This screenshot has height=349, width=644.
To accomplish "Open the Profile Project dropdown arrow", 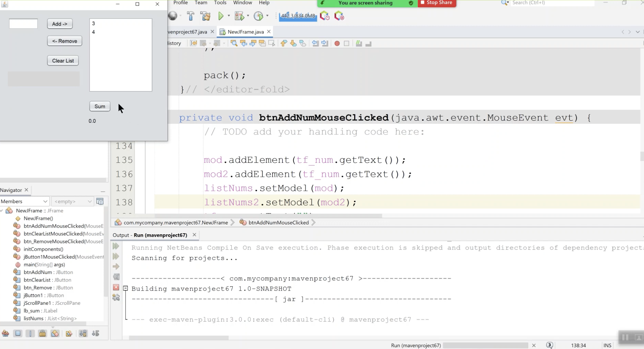I will pos(267,16).
